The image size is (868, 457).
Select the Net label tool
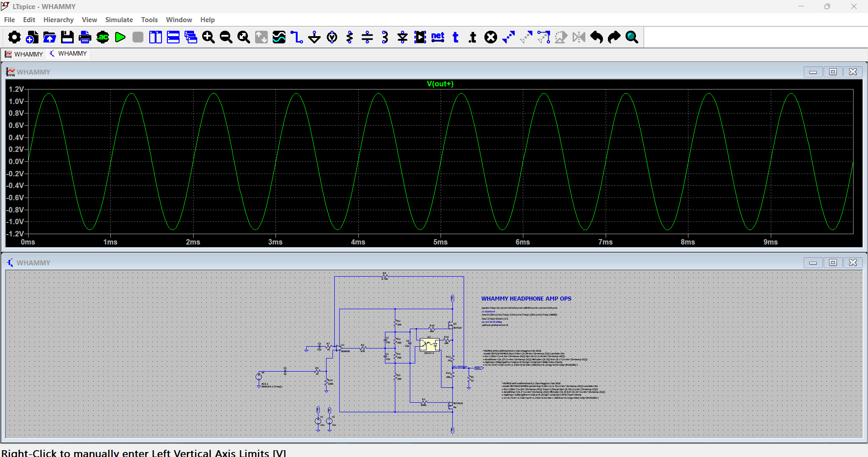pos(438,37)
